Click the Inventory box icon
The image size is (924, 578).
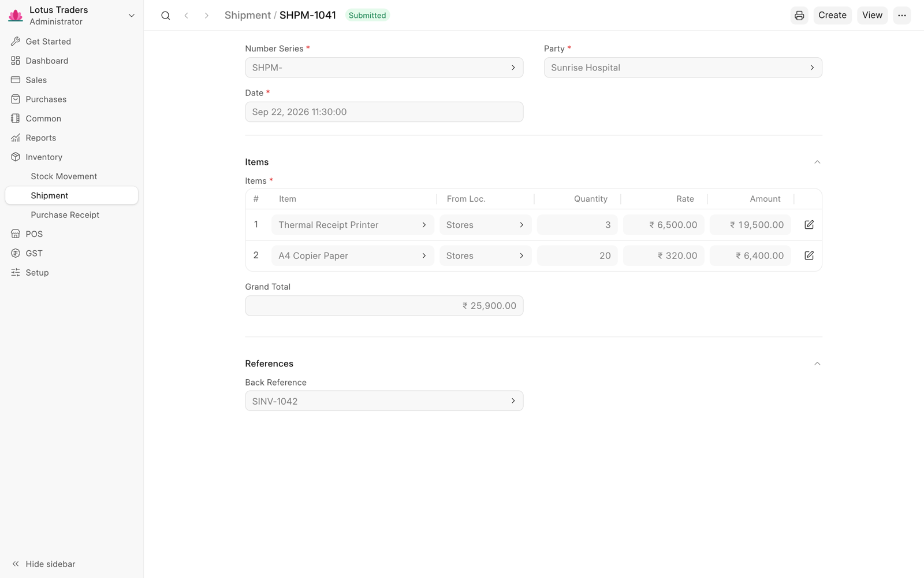(16, 157)
